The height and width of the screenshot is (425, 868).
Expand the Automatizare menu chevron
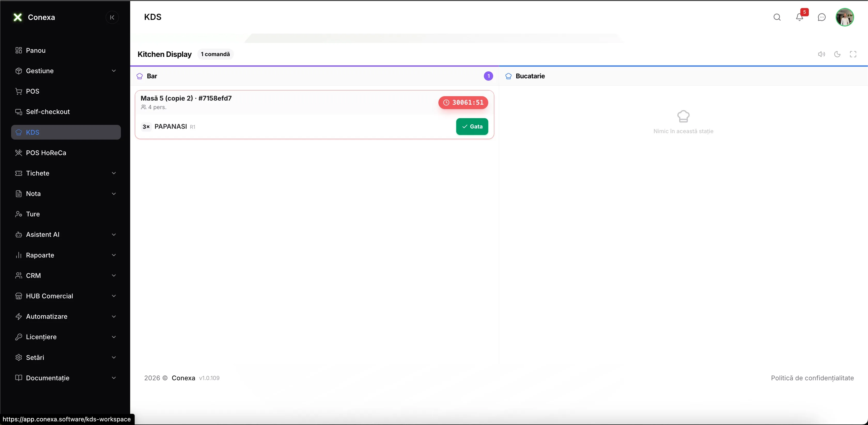[114, 316]
